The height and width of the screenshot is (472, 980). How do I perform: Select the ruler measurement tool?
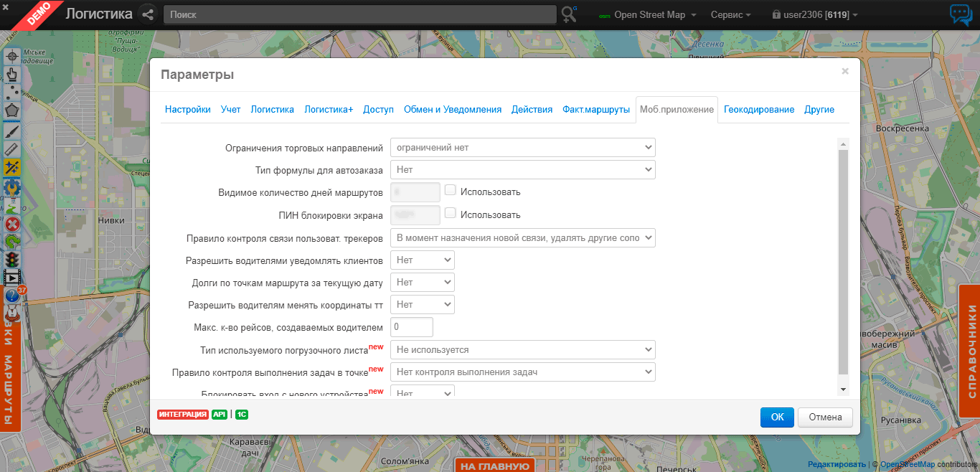(x=12, y=149)
